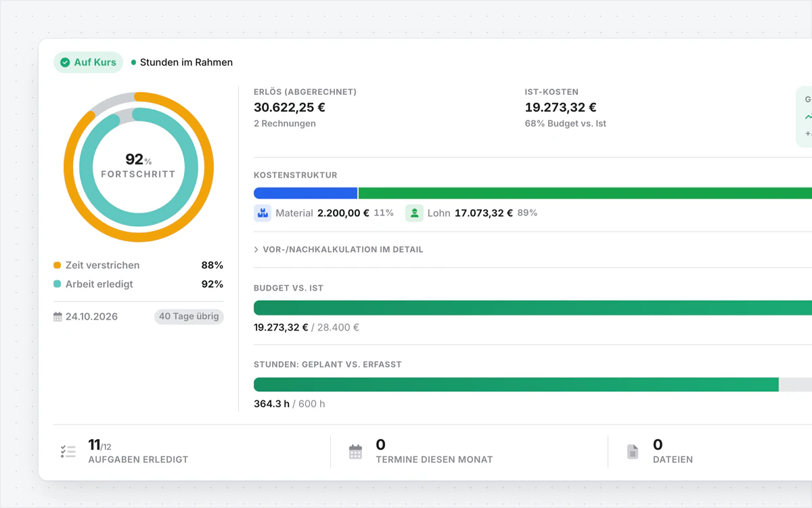Click the 68% Budget vs. Ist text
812x508 pixels.
pyautogui.click(x=566, y=123)
